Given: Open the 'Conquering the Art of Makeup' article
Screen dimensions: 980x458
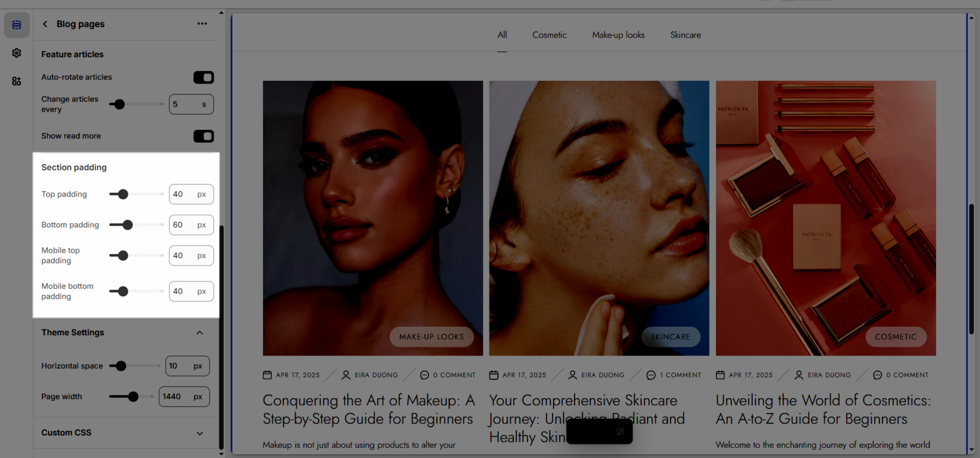Looking at the screenshot, I should [x=368, y=410].
